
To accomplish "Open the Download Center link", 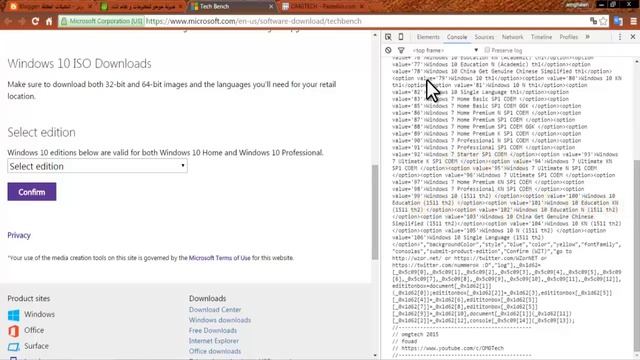I will 215,310.
